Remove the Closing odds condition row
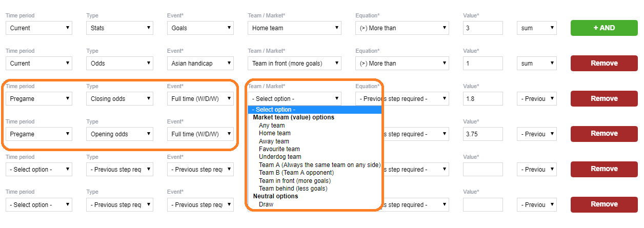This screenshot has width=644, height=228. (604, 98)
